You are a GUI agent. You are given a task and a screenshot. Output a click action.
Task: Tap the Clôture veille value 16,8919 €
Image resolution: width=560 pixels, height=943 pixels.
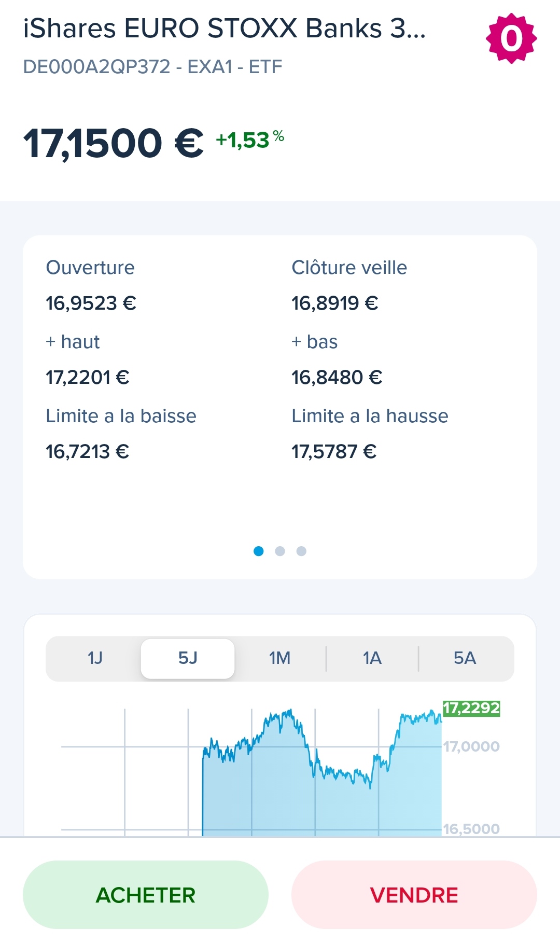pyautogui.click(x=334, y=303)
